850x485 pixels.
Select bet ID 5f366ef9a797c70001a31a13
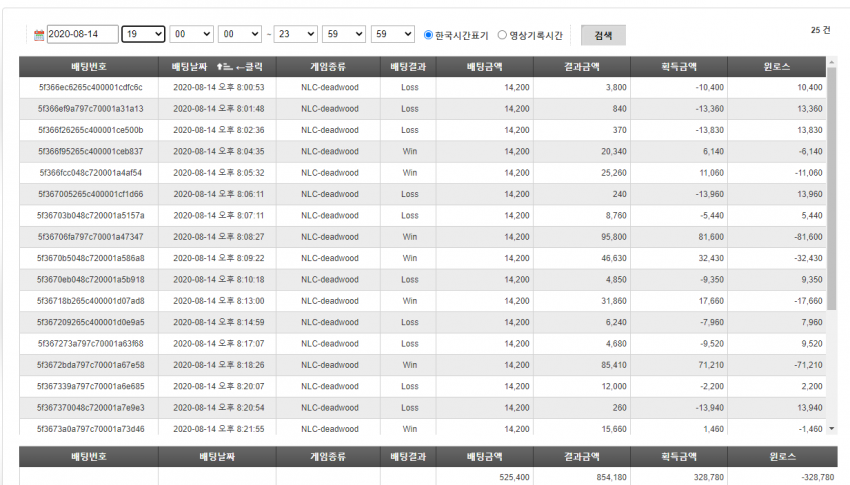(91, 109)
